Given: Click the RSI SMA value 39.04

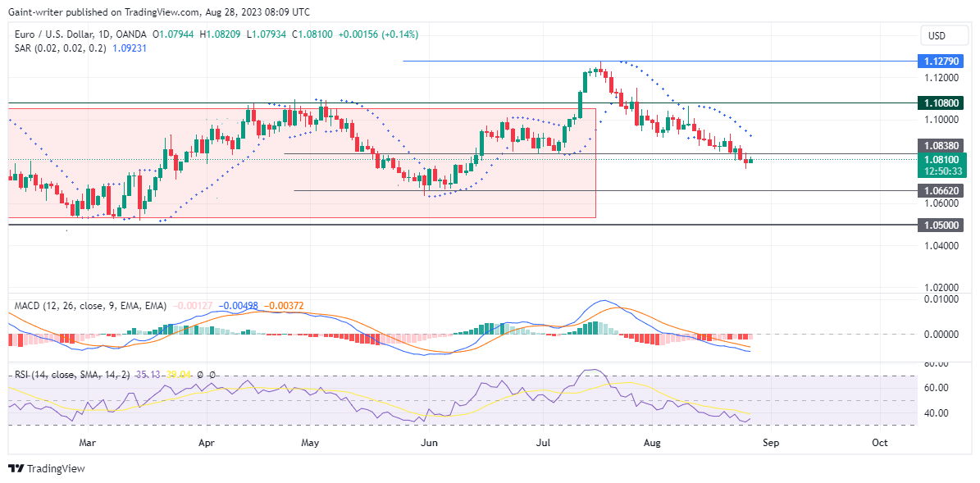Looking at the screenshot, I should 177,374.
